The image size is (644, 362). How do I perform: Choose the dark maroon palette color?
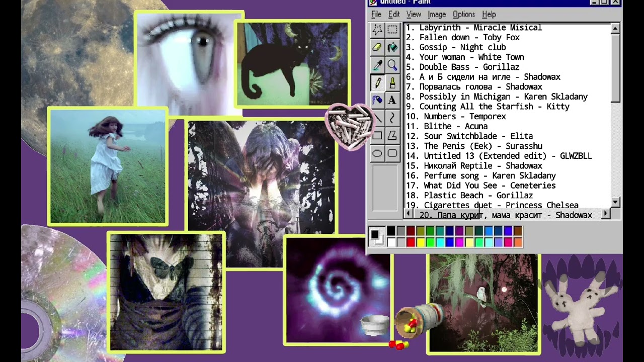411,231
